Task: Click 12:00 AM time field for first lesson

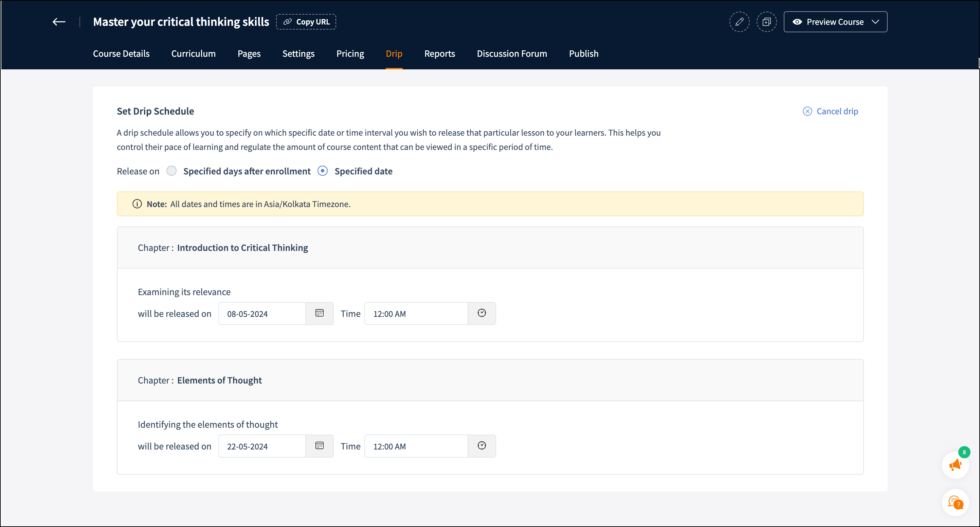Action: (x=415, y=314)
